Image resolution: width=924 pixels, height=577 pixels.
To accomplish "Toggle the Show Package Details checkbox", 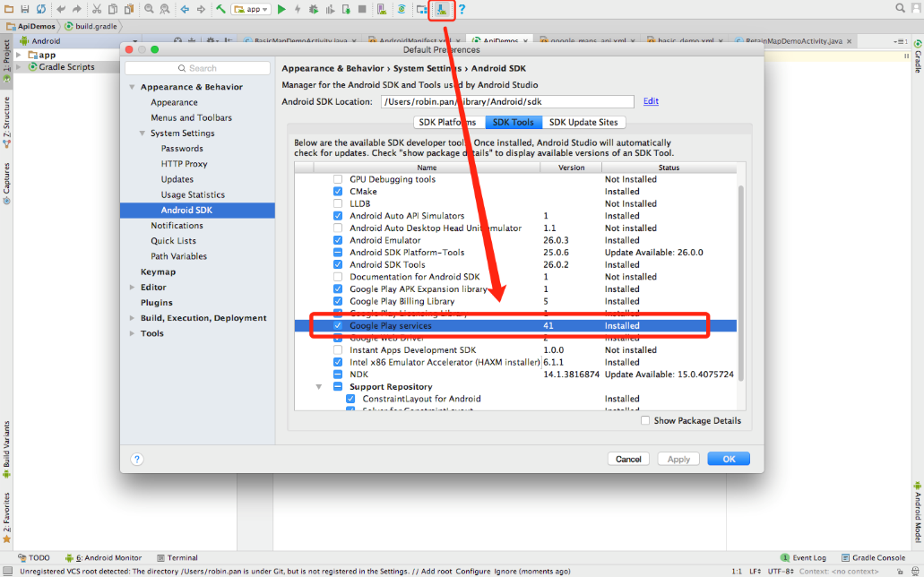I will [x=645, y=420].
